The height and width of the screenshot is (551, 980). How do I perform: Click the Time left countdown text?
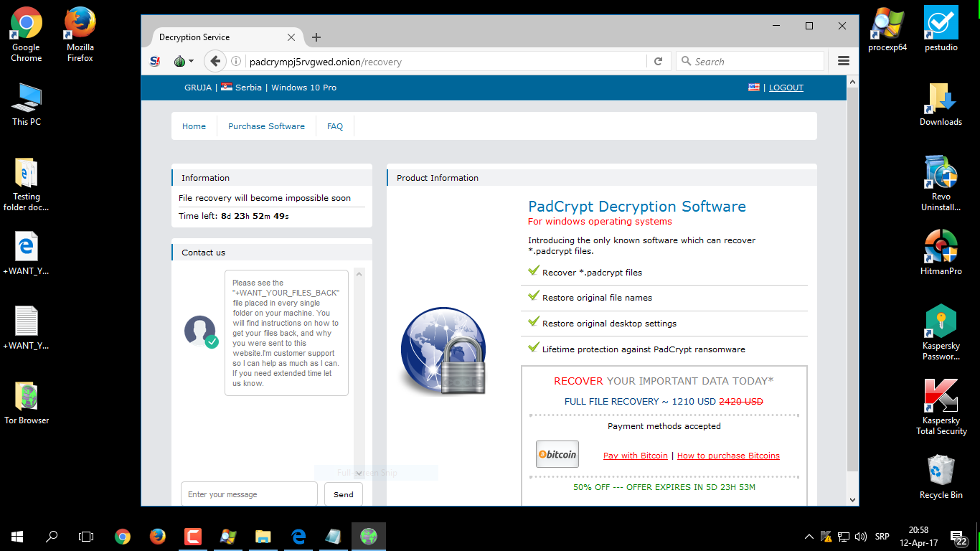click(x=234, y=216)
